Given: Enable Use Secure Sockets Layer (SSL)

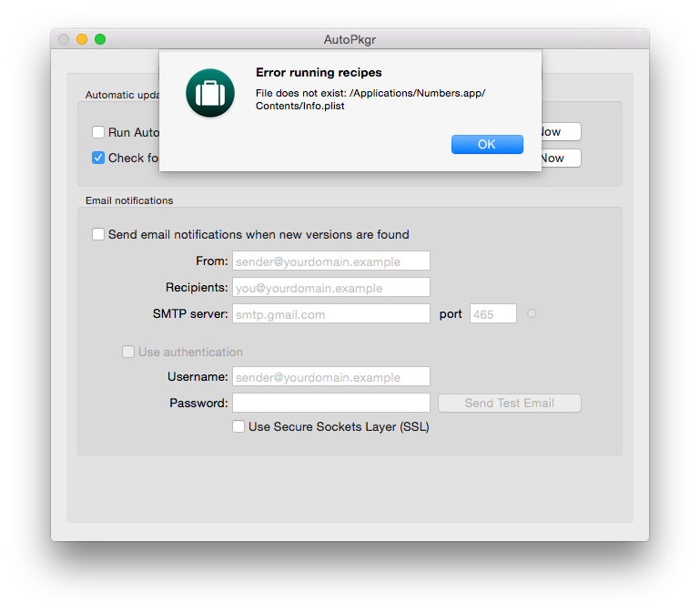Looking at the screenshot, I should point(238,426).
